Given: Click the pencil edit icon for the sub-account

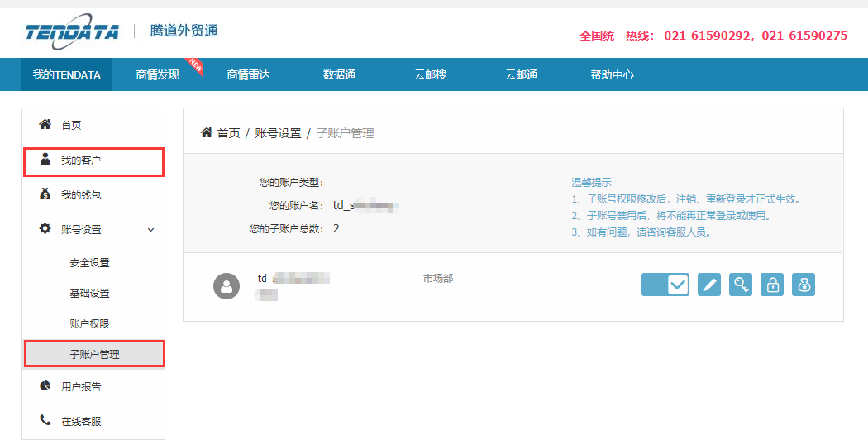Looking at the screenshot, I should pos(709,285).
